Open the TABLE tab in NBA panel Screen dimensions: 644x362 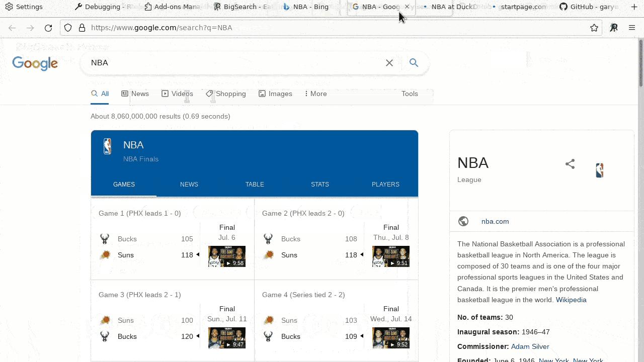(255, 185)
